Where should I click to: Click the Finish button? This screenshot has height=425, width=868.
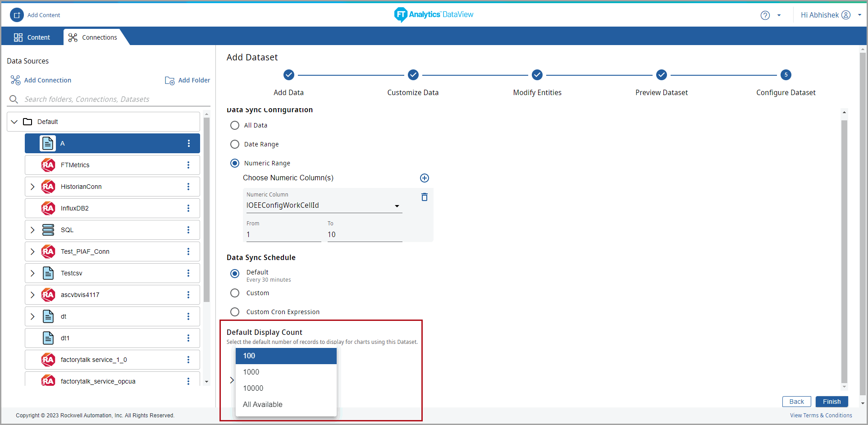831,402
